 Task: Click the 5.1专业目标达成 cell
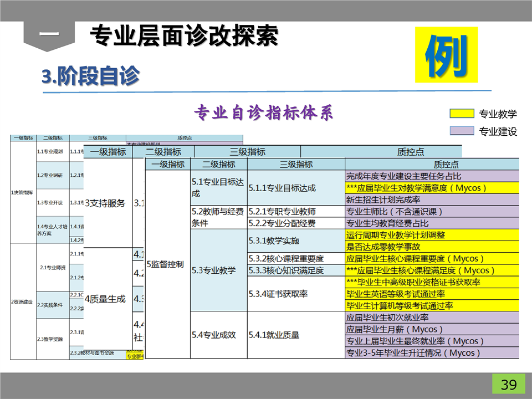tap(219, 188)
